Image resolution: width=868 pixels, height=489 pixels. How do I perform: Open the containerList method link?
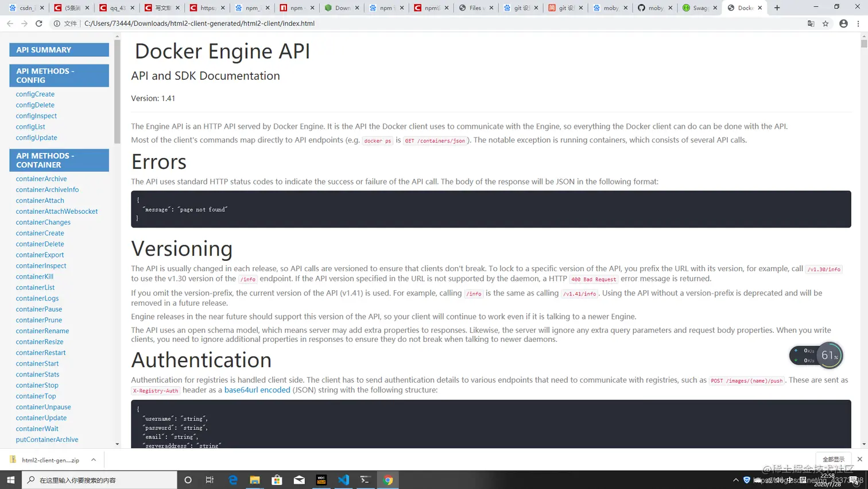tap(35, 288)
